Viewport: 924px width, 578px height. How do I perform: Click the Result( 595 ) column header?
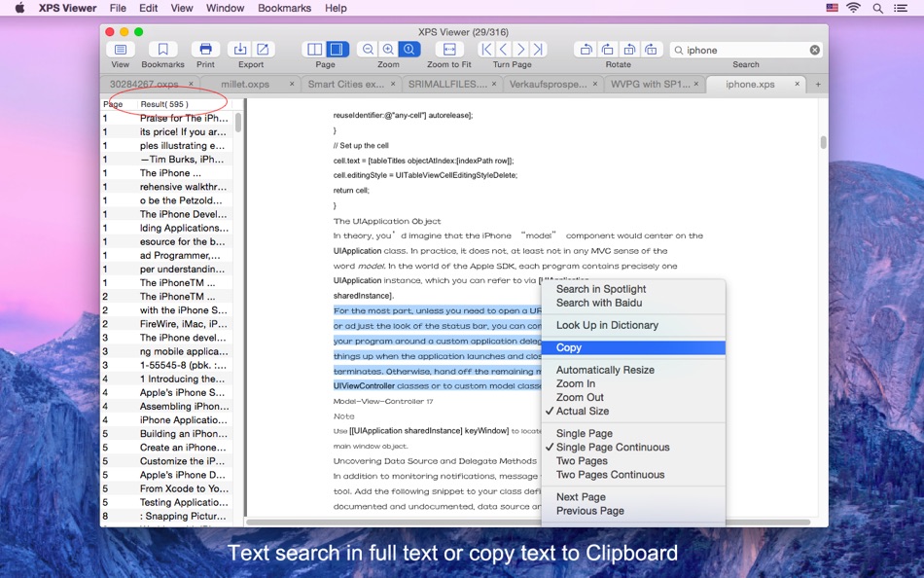(186, 104)
